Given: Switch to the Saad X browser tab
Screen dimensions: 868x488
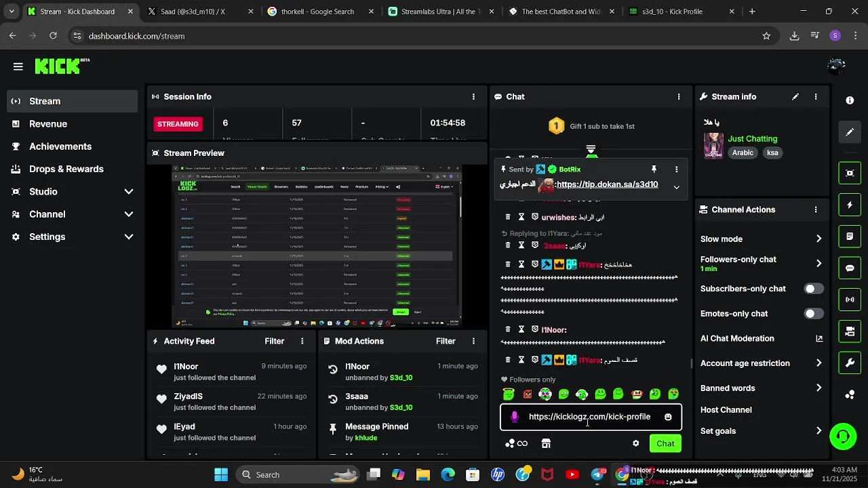Looking at the screenshot, I should point(199,12).
